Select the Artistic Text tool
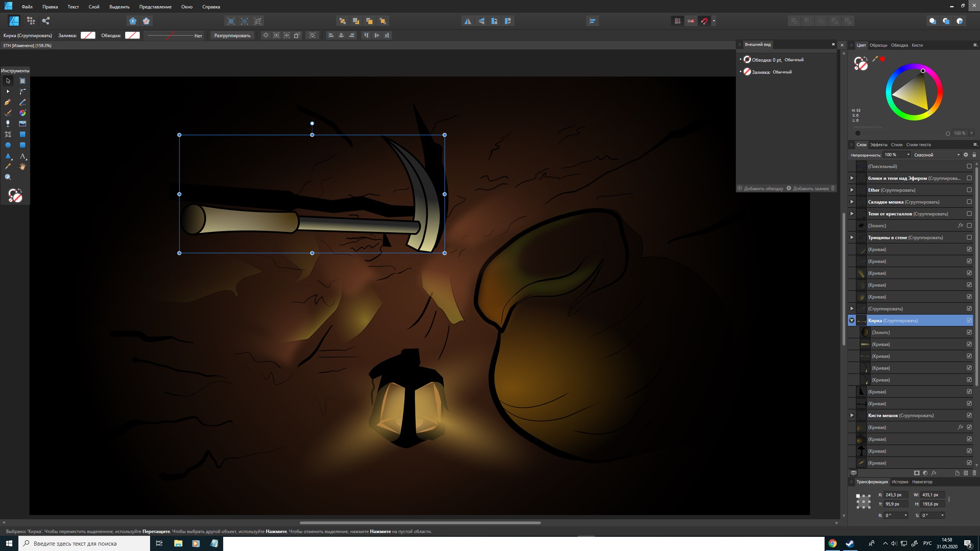The image size is (980, 551). tap(23, 156)
